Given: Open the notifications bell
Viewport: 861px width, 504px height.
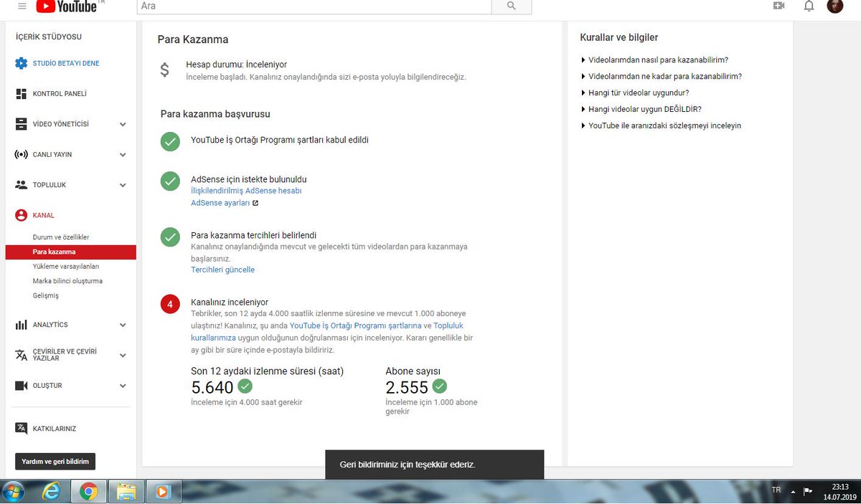Looking at the screenshot, I should pyautogui.click(x=809, y=6).
